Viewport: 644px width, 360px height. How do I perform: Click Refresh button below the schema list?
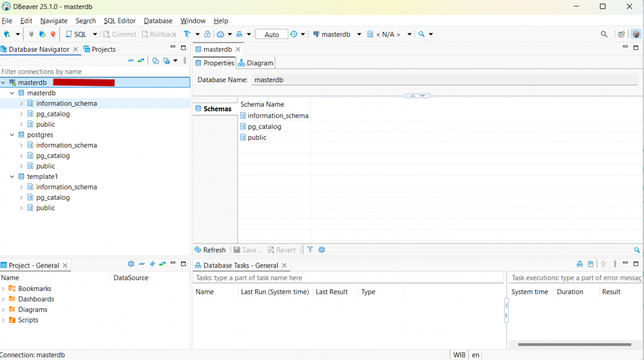[x=210, y=250]
